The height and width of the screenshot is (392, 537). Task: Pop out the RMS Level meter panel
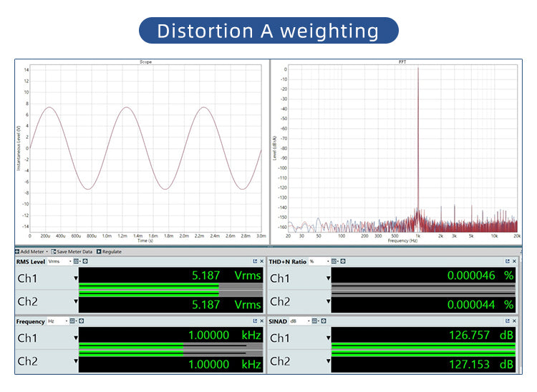[255, 262]
